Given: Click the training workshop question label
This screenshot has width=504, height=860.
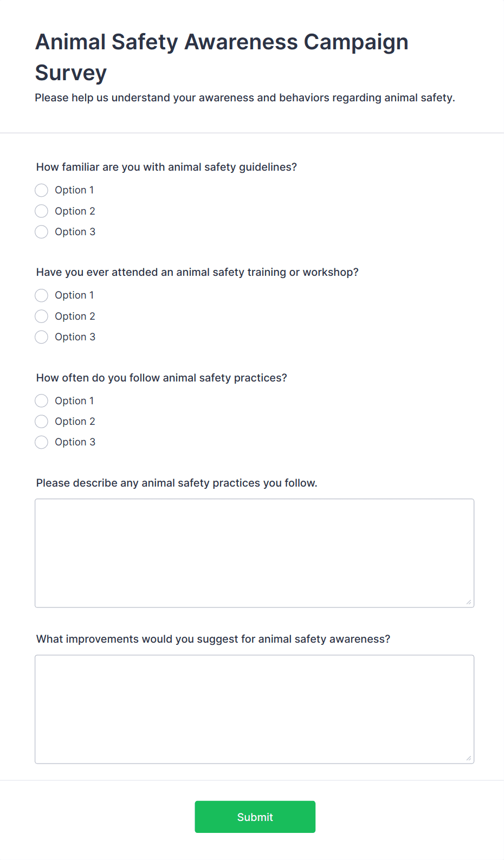Looking at the screenshot, I should (x=197, y=272).
